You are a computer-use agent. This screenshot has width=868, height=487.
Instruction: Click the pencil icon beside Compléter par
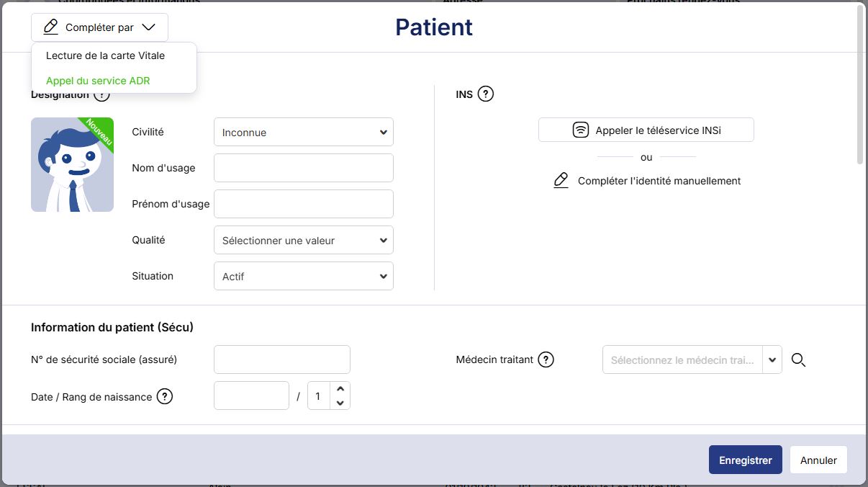50,27
